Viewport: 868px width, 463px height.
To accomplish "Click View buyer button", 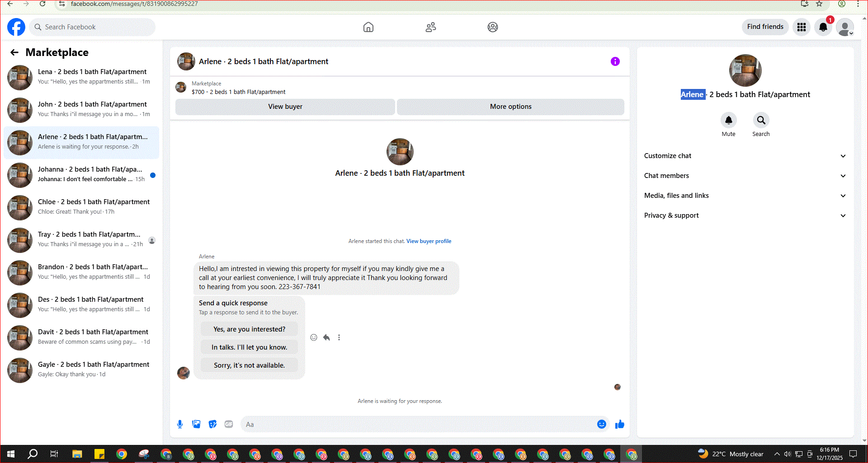I will pos(285,107).
